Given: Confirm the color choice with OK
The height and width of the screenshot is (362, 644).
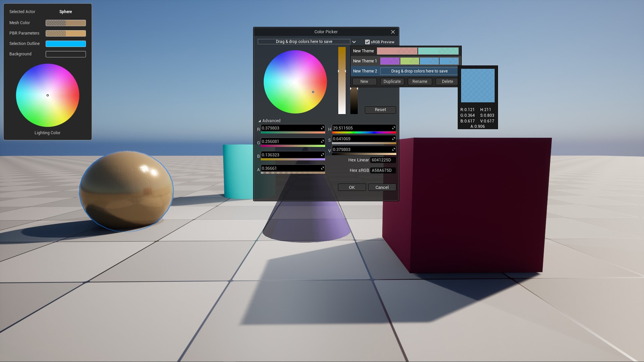Looking at the screenshot, I should tap(352, 187).
